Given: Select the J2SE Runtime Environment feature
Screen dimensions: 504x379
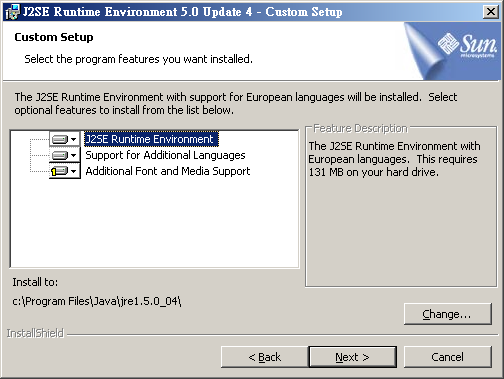Looking at the screenshot, I should tap(151, 139).
